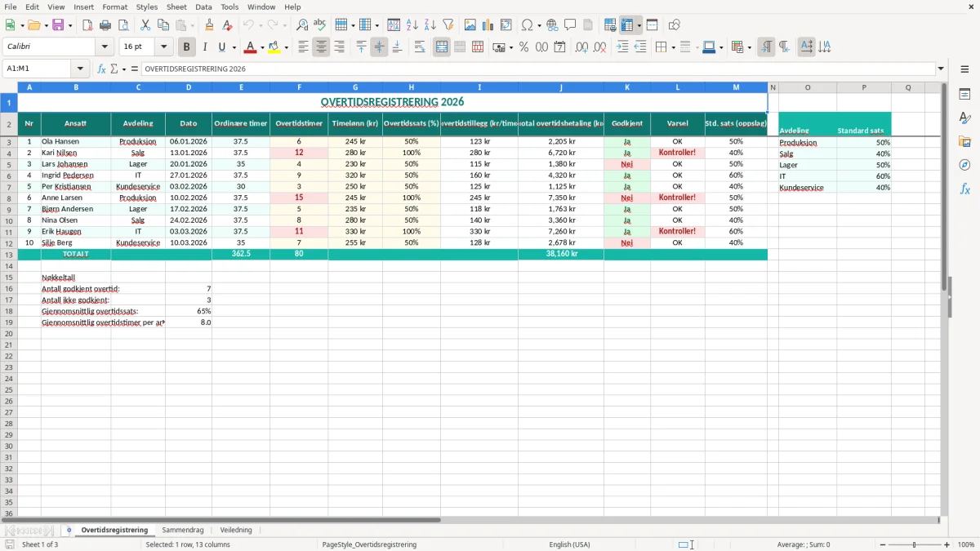Image resolution: width=980 pixels, height=551 pixels.
Task: Insert a hyperlink
Action: coord(552,25)
